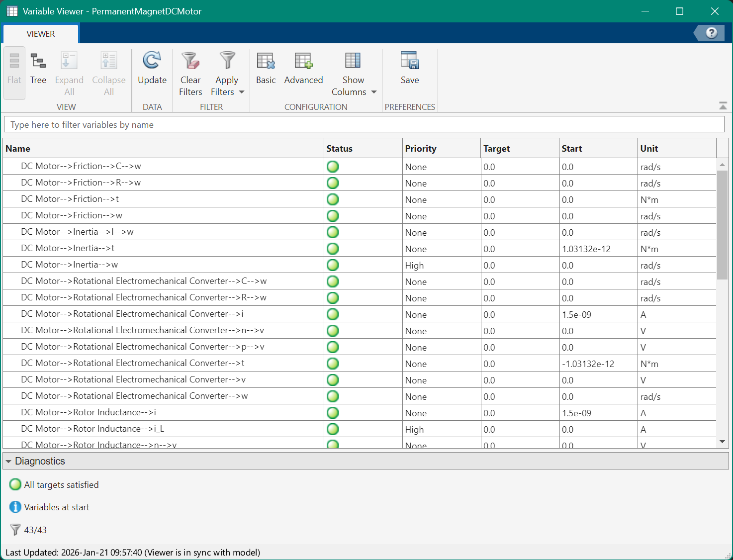733x560 pixels.
Task: Open help with the question mark icon
Action: coord(711,33)
